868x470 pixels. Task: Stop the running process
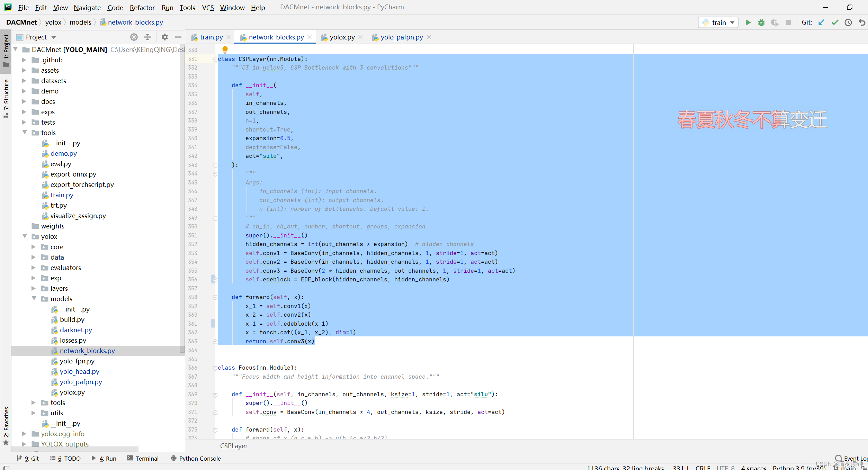[x=788, y=22]
